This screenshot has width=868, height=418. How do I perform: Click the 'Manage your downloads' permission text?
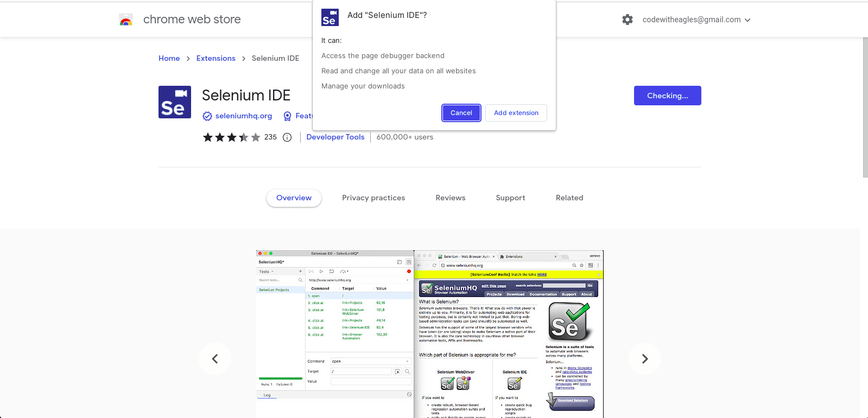(x=363, y=86)
